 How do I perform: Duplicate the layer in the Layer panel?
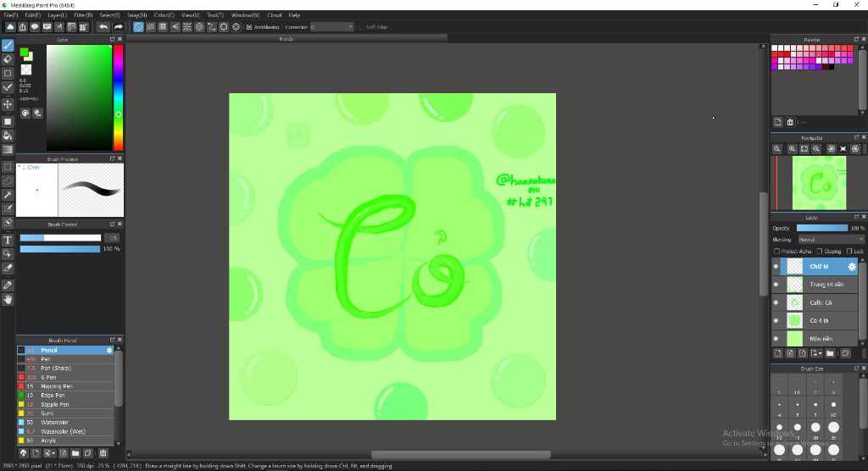845,353
